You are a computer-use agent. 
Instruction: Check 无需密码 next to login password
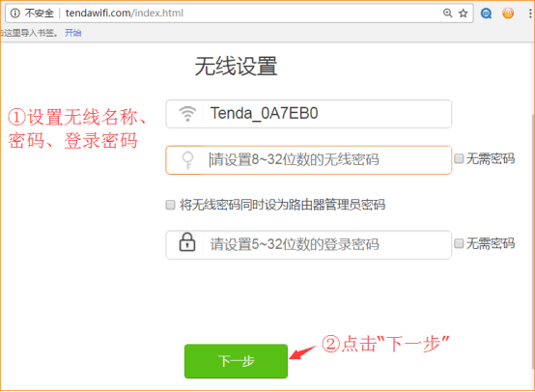459,243
